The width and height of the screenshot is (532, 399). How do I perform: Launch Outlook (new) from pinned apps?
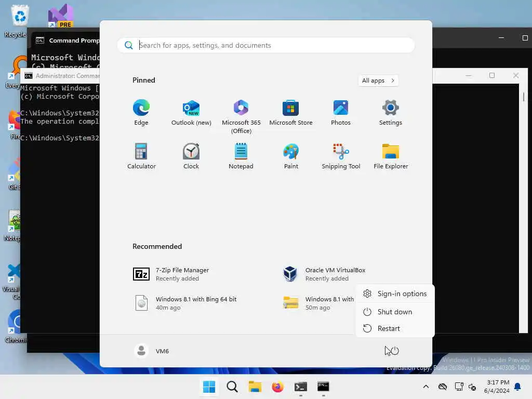tap(191, 113)
